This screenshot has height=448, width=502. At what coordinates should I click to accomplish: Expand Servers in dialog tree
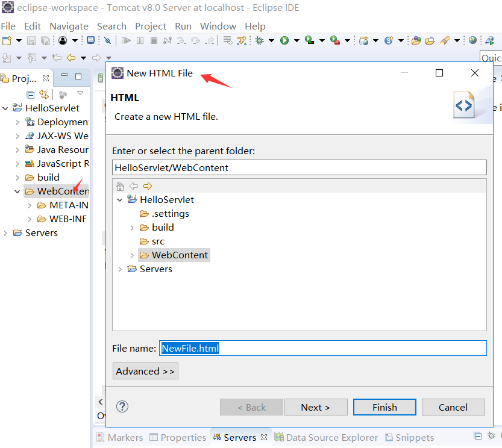pyautogui.click(x=120, y=269)
